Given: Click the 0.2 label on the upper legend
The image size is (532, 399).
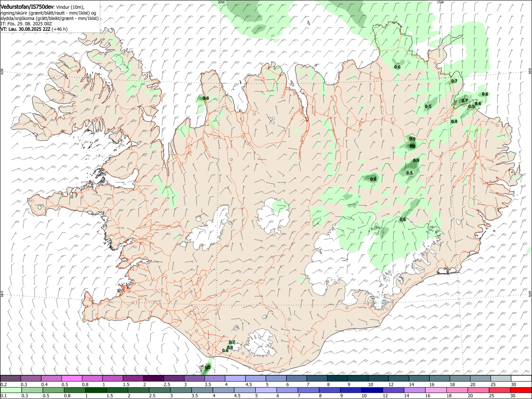Looking at the screenshot, I should click(x=3, y=384).
